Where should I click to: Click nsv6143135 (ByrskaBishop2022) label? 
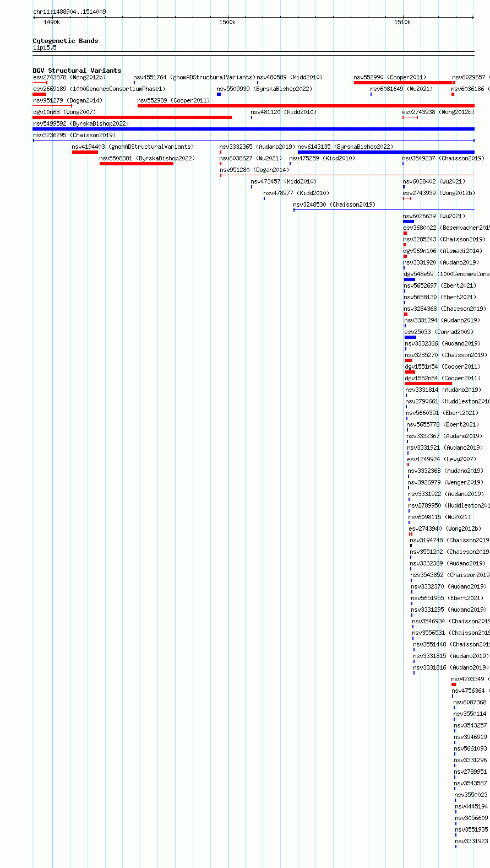pos(345,147)
